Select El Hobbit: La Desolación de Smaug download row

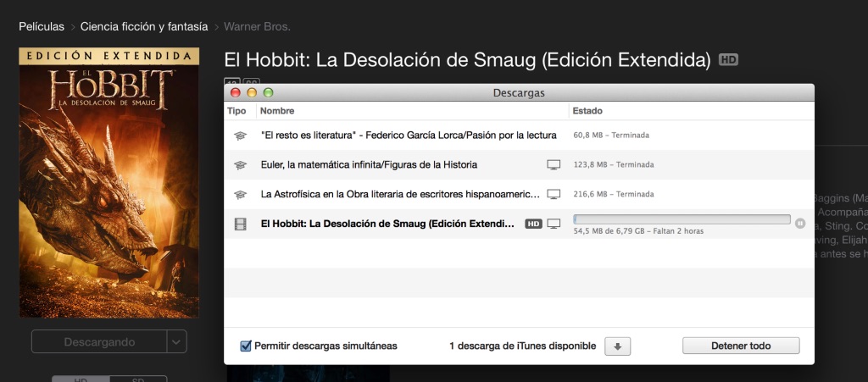pyautogui.click(x=519, y=224)
